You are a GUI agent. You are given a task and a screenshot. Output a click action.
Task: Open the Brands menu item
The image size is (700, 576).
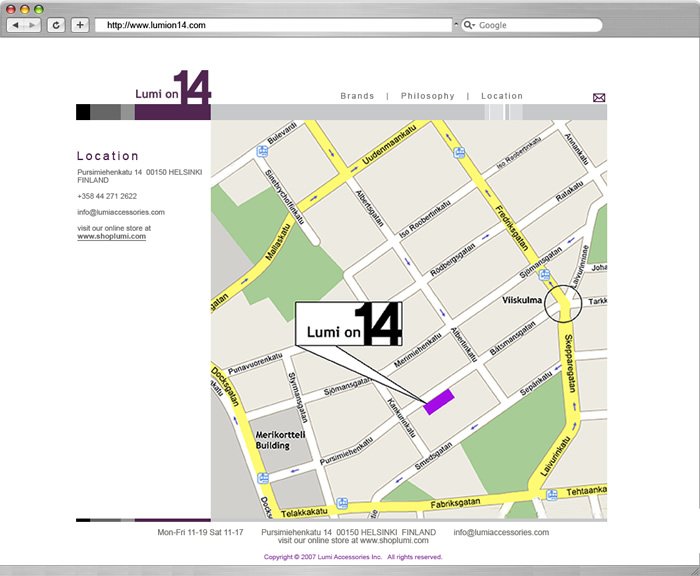357,96
